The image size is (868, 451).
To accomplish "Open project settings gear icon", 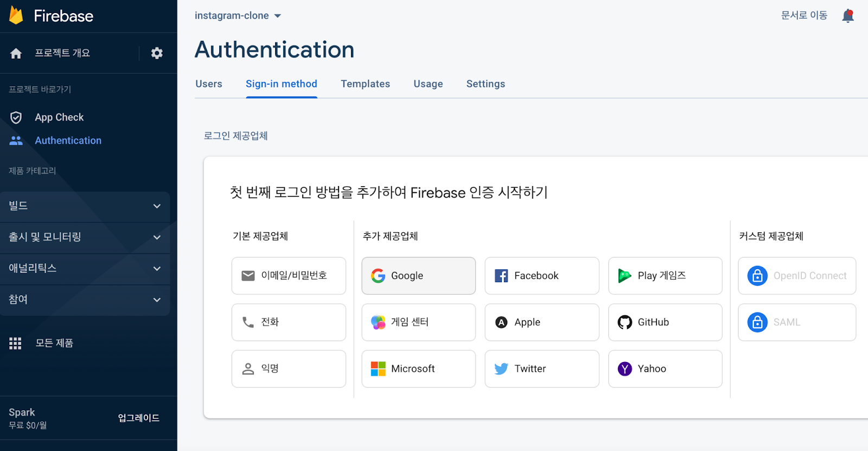I will (157, 53).
